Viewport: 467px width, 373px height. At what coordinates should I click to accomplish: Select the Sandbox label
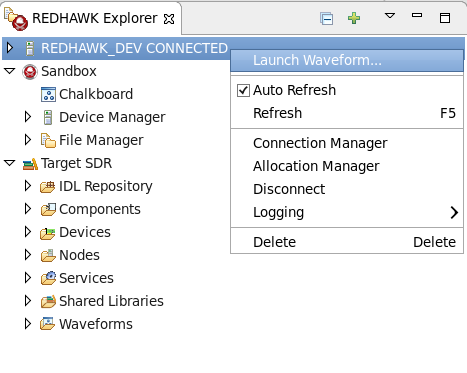click(x=69, y=71)
